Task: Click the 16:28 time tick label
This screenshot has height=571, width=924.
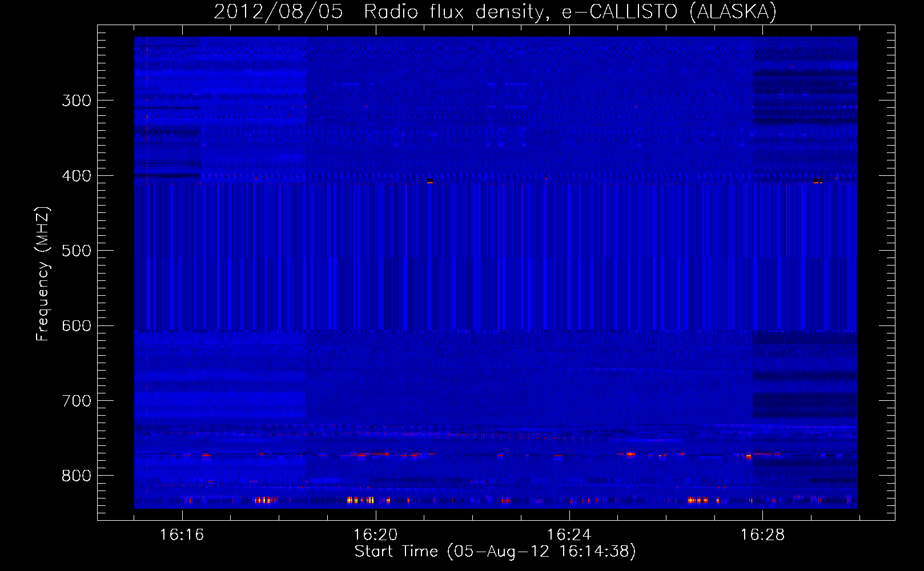Action: pyautogui.click(x=762, y=535)
